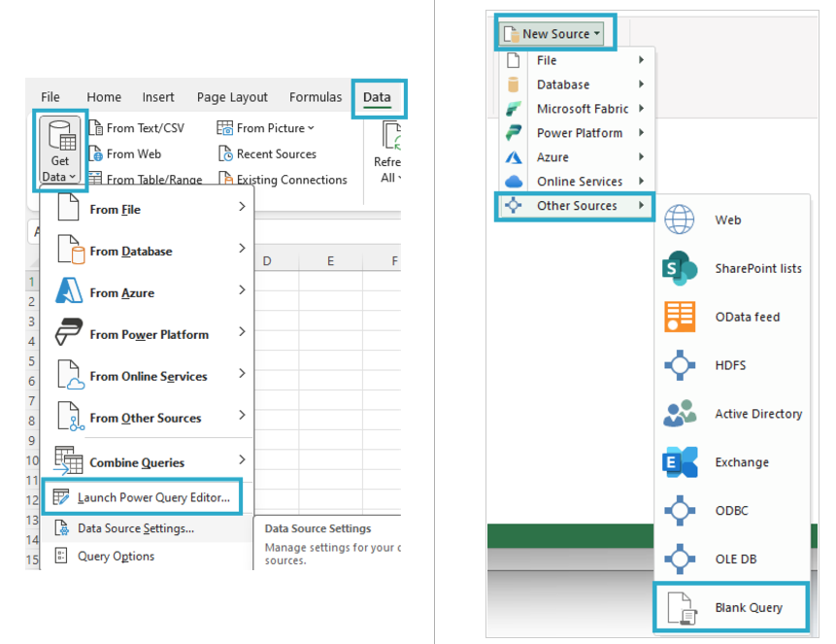Click the OData feed orange icon
The height and width of the screenshot is (644, 836).
[x=680, y=317]
